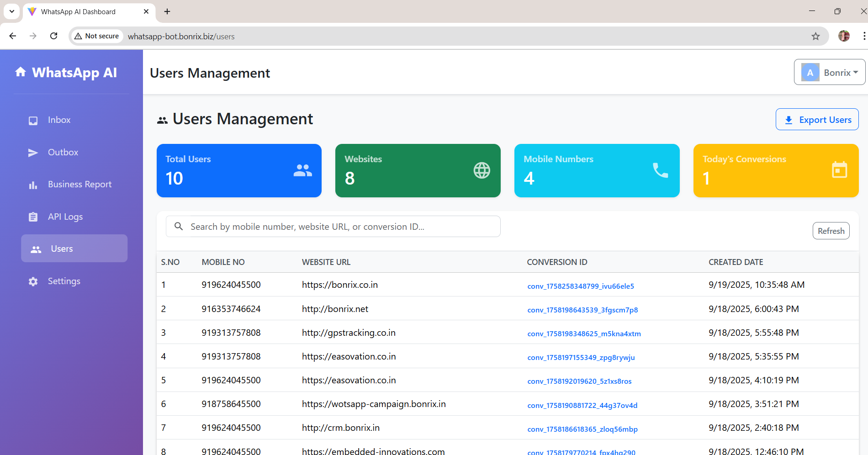
Task: Click the Refresh button
Action: coord(831,231)
